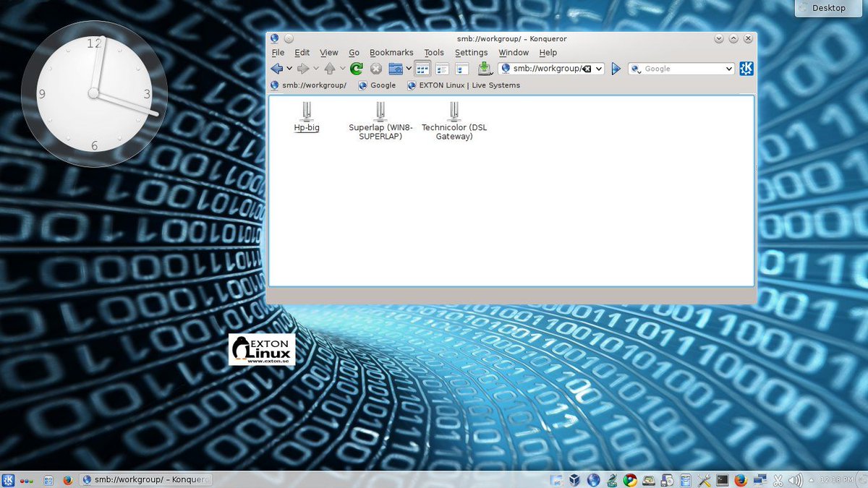Launch the terminal from the panel
The image size is (868, 488).
pos(723,479)
